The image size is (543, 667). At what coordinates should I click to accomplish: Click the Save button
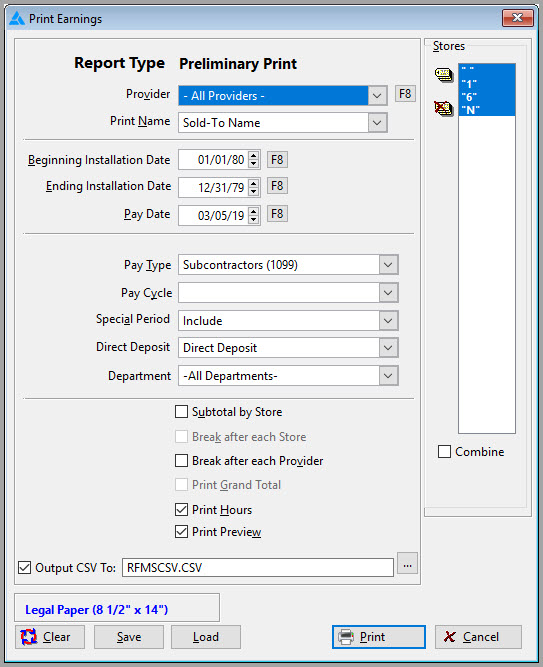(x=129, y=637)
